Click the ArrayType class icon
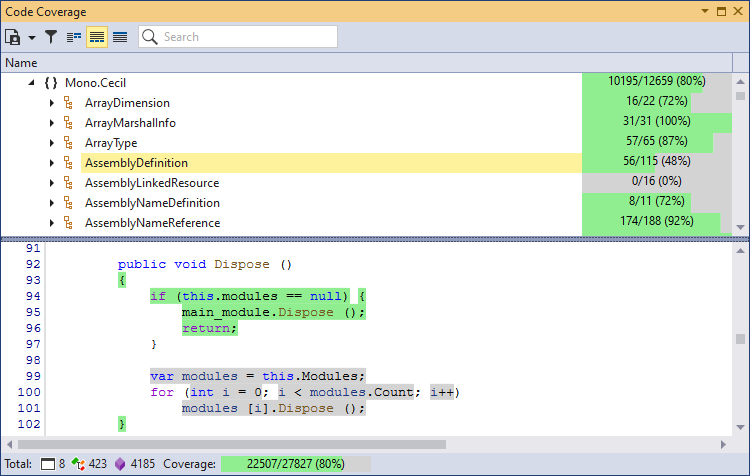 [x=69, y=143]
